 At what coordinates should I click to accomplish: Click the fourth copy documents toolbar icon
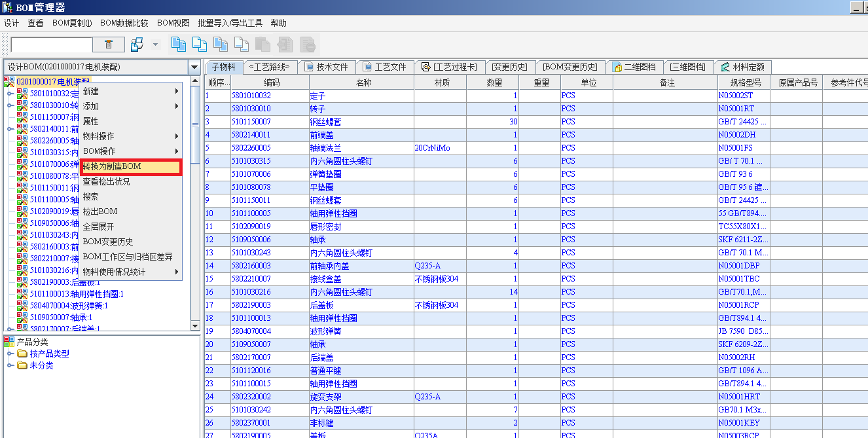pos(242,45)
